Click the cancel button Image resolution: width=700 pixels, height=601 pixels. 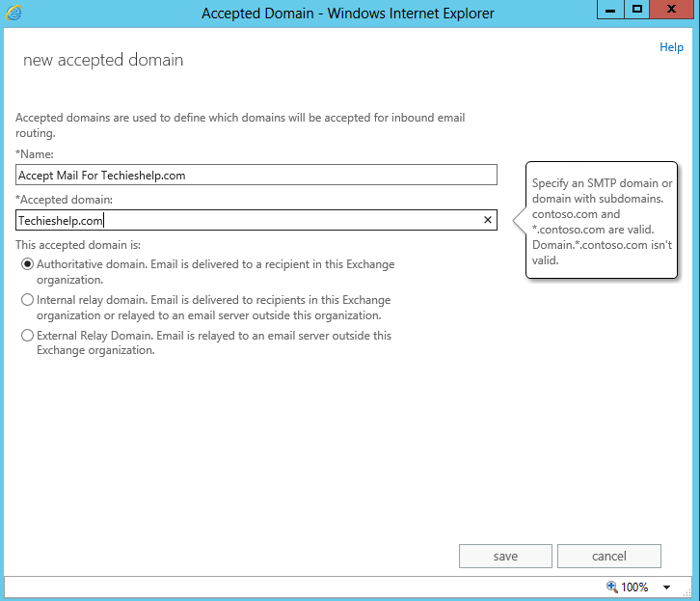[x=609, y=556]
